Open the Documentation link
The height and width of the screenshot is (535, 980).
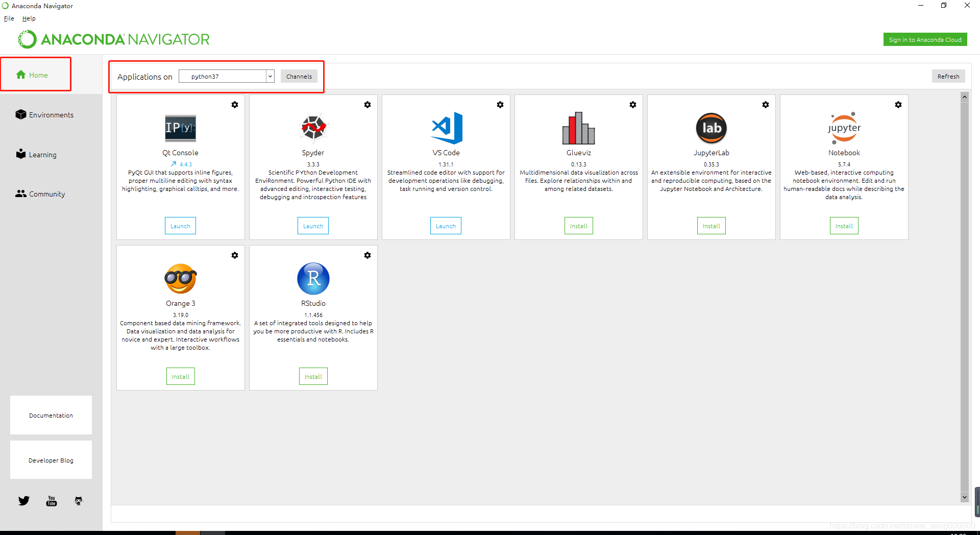(x=51, y=415)
